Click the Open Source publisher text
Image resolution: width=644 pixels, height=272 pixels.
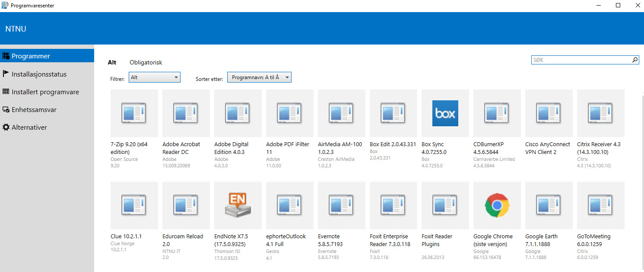point(124,159)
